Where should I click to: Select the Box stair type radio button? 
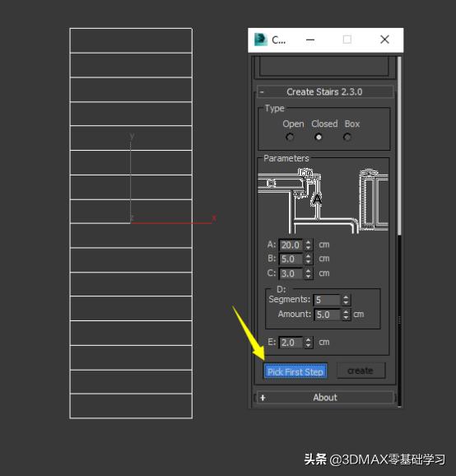[347, 138]
